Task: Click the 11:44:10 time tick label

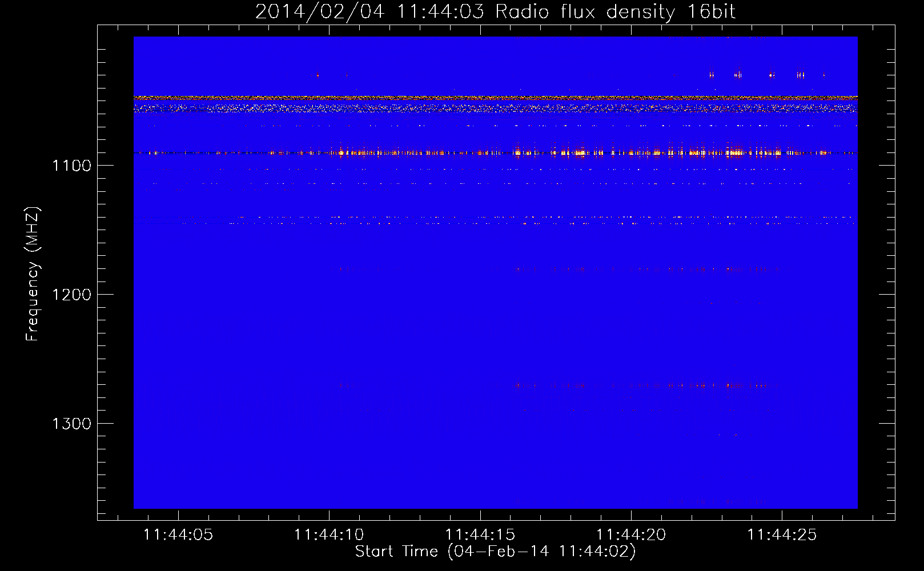Action: (x=329, y=535)
